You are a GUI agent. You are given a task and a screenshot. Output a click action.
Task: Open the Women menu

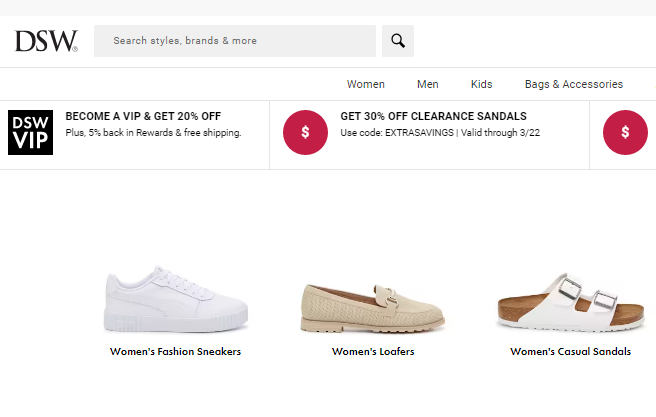(x=366, y=84)
